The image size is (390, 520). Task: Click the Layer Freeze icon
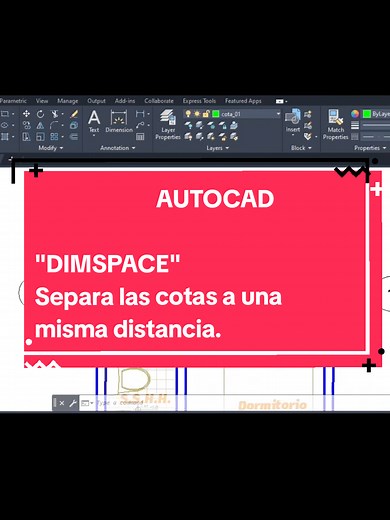pos(211,125)
